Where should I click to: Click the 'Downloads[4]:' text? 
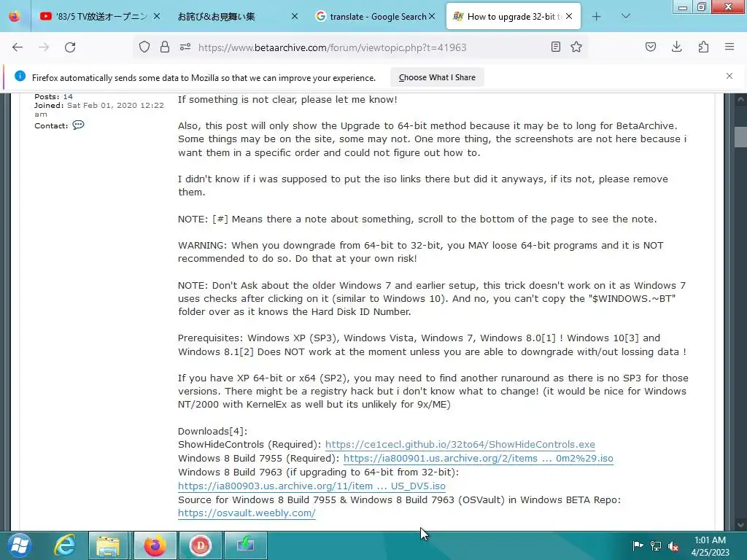(212, 432)
